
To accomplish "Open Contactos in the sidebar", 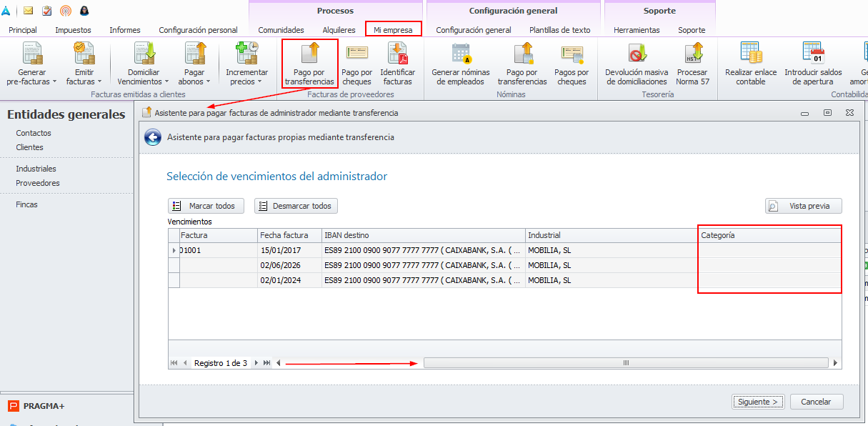I will point(34,133).
